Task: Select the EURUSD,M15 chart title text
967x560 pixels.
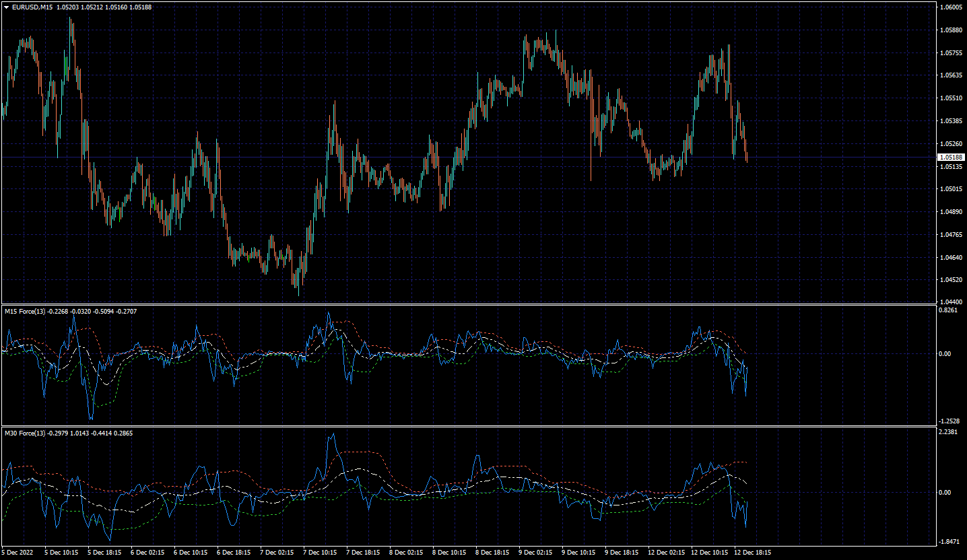Action: click(x=32, y=7)
